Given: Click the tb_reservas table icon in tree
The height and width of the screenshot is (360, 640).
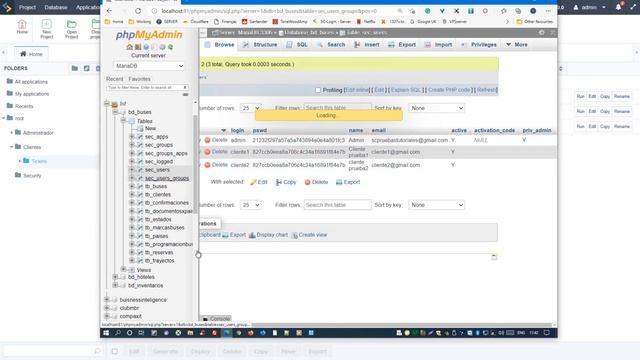Looking at the screenshot, I should point(140,252).
